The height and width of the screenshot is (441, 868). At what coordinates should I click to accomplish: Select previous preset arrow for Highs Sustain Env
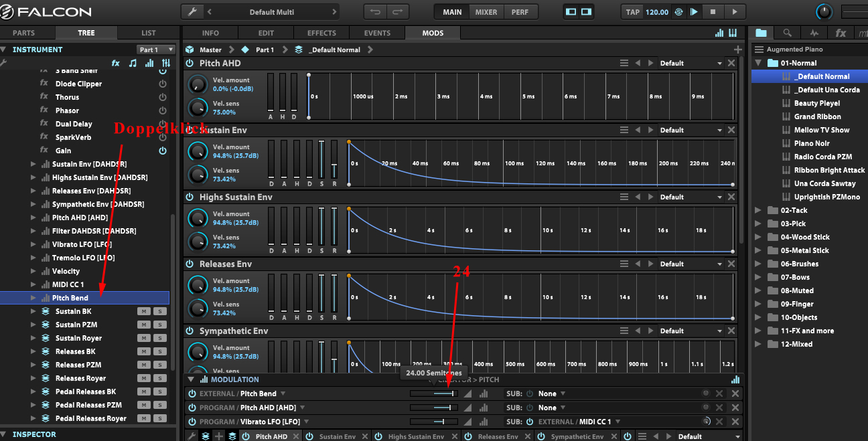[637, 197]
